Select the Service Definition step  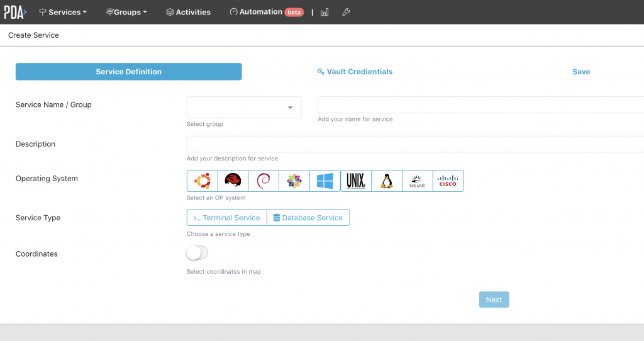pos(128,72)
